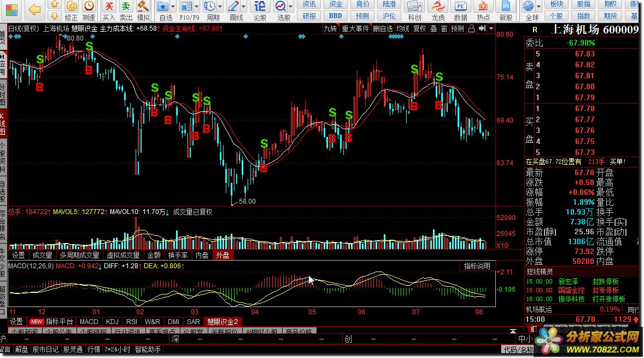Open the 修正 correction tool
644x358 pixels.
72,11
